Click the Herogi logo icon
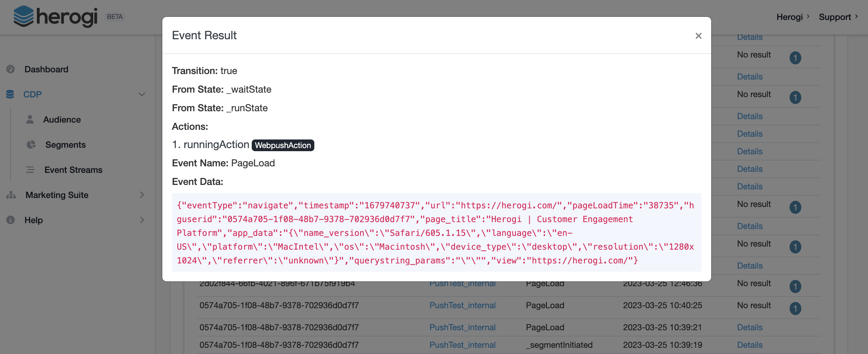This screenshot has width=868, height=354. pyautogui.click(x=23, y=17)
